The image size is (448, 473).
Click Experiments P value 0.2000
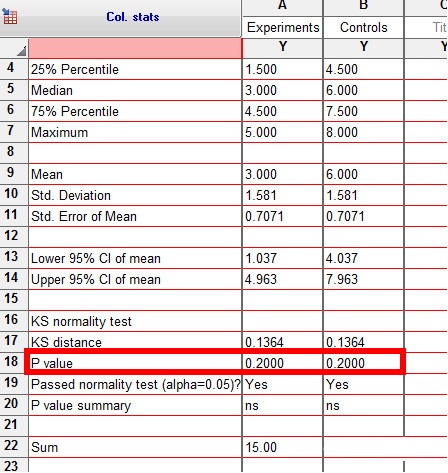[x=264, y=363]
